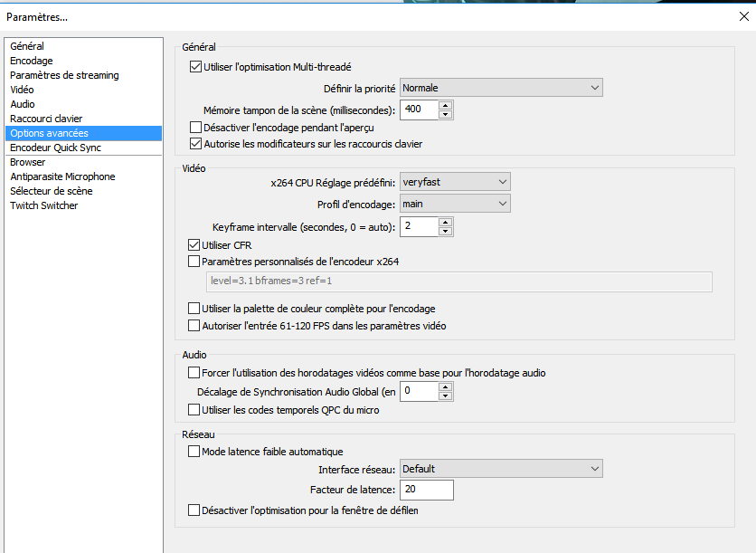Uncheck Utiliser l'optimisation Multi-threadé
Image resolution: width=756 pixels, height=553 pixels.
click(x=195, y=67)
